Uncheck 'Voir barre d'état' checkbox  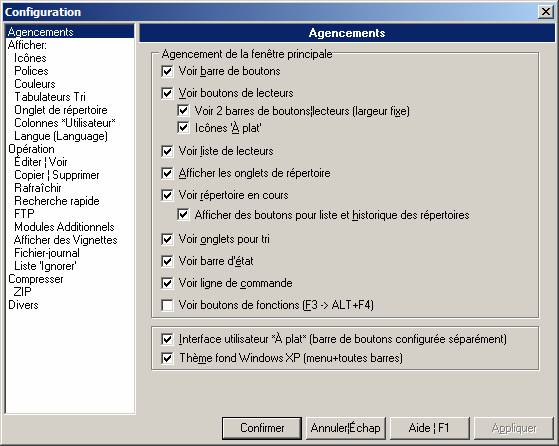click(x=167, y=261)
